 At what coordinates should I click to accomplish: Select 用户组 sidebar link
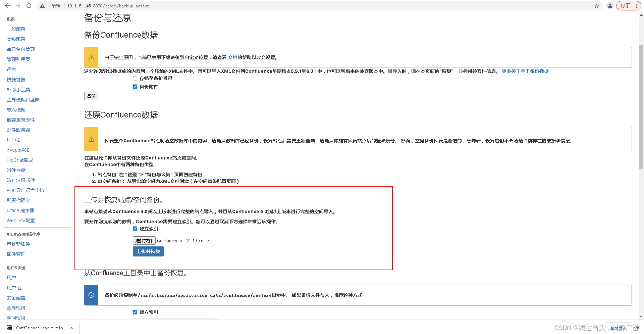pyautogui.click(x=14, y=288)
